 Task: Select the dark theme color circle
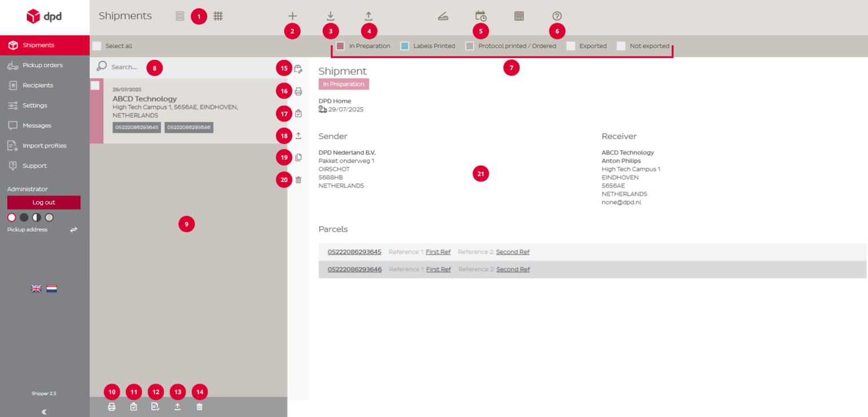[x=24, y=218]
